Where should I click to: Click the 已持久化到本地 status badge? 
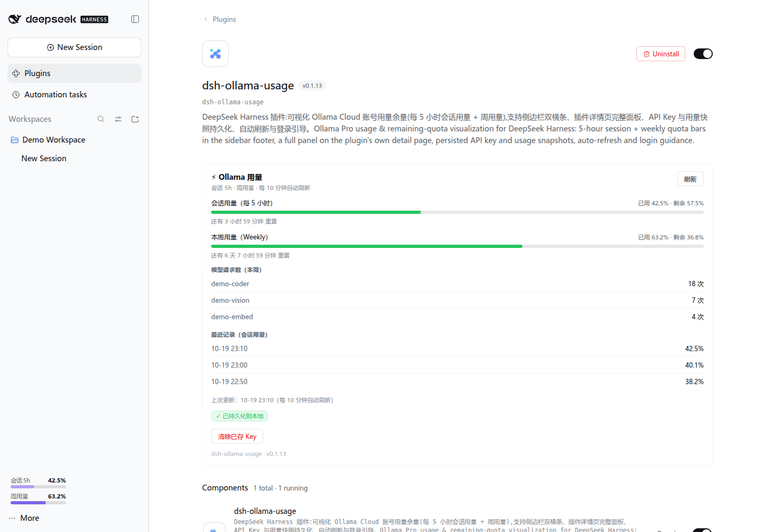coord(239,416)
